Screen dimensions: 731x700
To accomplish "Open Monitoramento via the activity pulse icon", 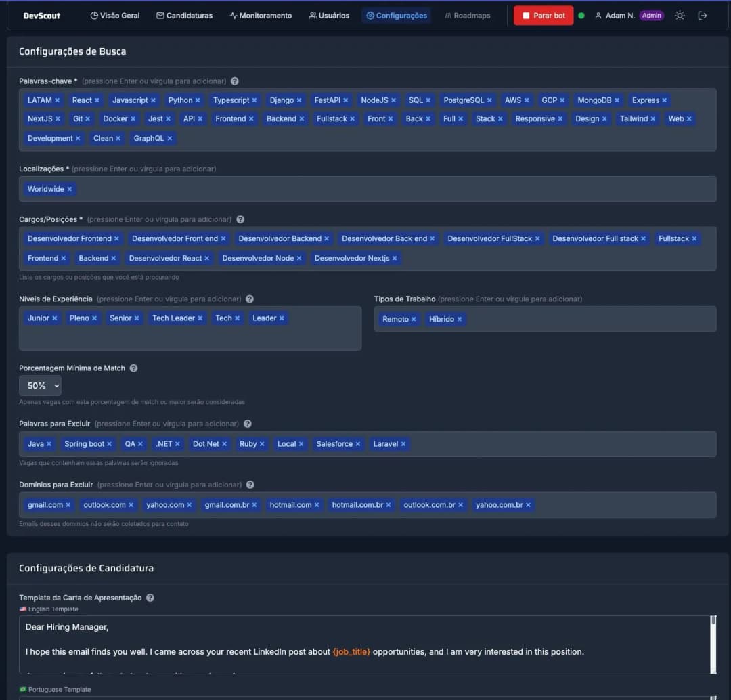I will 232,15.
